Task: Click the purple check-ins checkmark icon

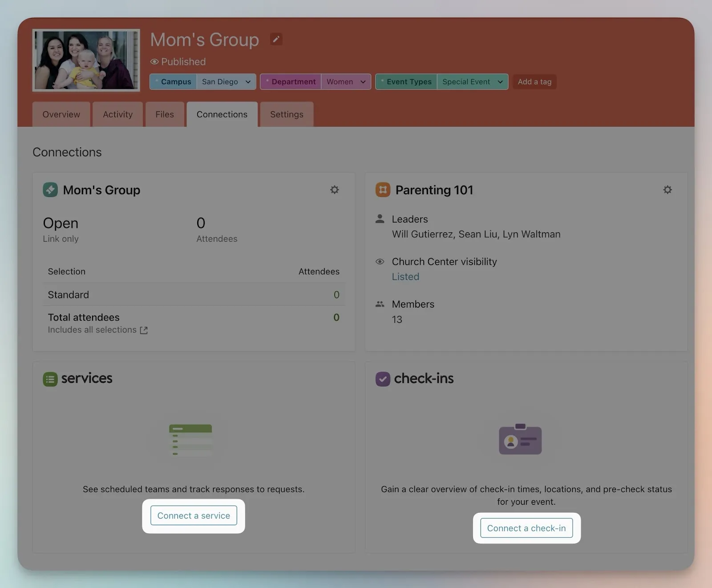Action: coord(383,379)
